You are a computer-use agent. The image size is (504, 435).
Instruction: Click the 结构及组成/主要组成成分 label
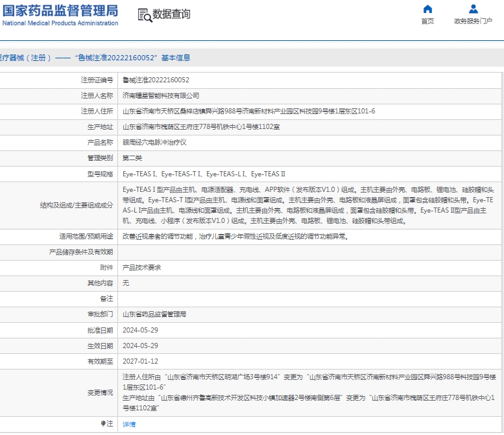(77, 206)
